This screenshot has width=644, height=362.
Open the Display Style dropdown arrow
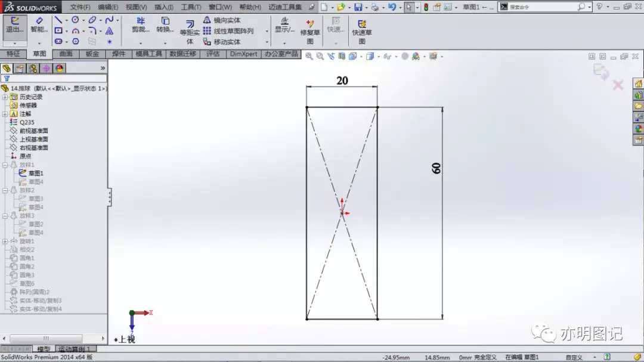point(379,57)
